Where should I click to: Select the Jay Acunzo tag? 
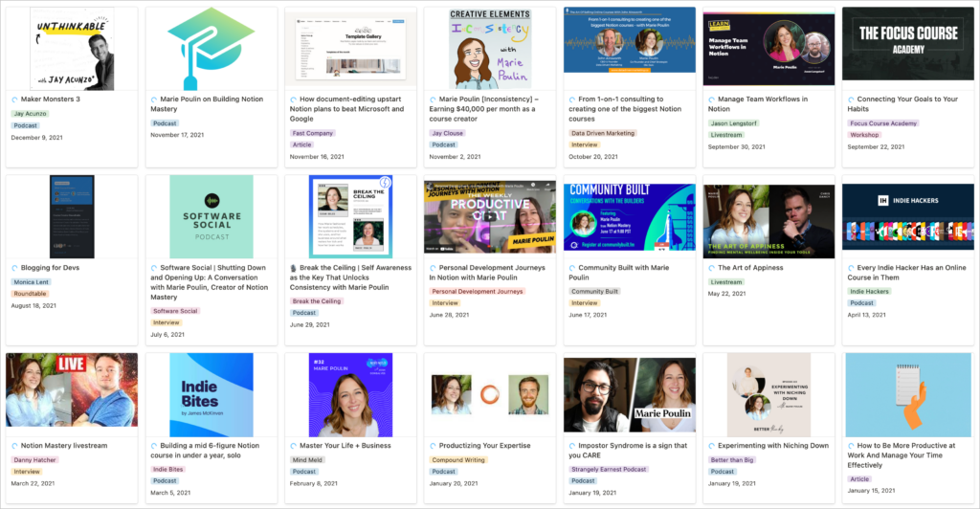(x=30, y=114)
